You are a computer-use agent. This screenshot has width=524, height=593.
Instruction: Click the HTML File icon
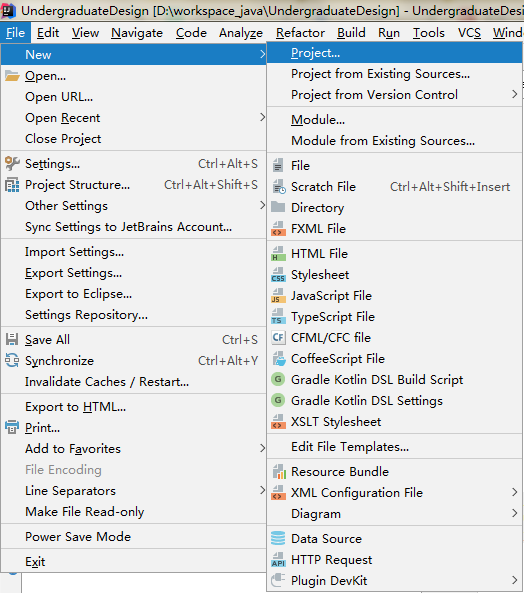click(x=278, y=253)
